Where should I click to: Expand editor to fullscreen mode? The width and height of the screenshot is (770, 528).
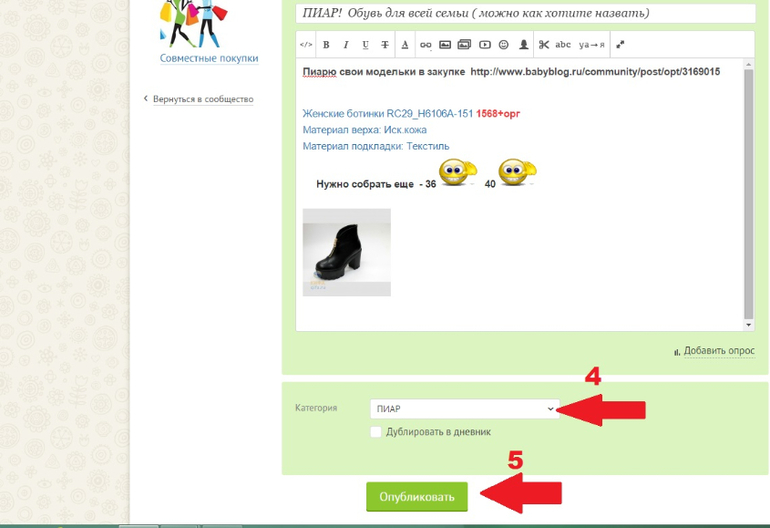(x=620, y=45)
